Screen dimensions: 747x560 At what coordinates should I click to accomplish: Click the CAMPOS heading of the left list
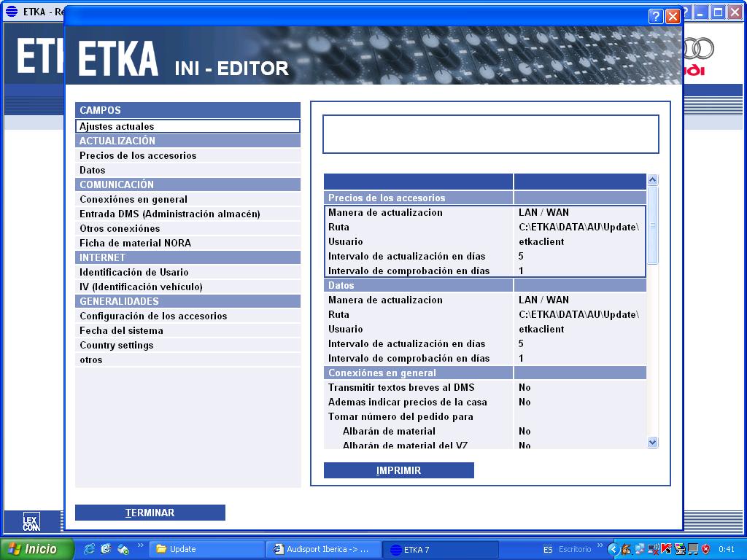click(x=187, y=111)
